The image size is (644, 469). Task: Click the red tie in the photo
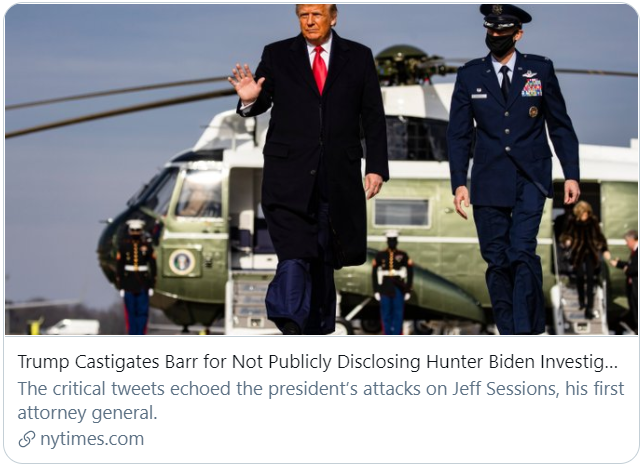pos(320,68)
